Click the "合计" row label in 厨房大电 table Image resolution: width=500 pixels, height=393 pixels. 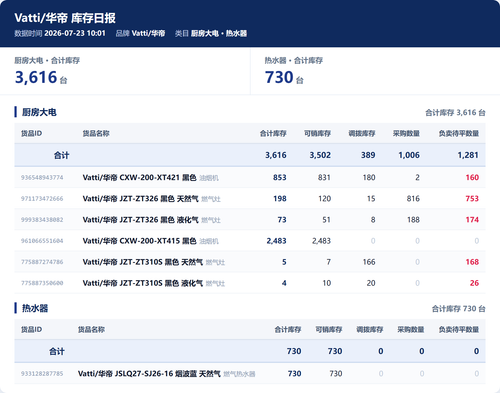pyautogui.click(x=62, y=155)
